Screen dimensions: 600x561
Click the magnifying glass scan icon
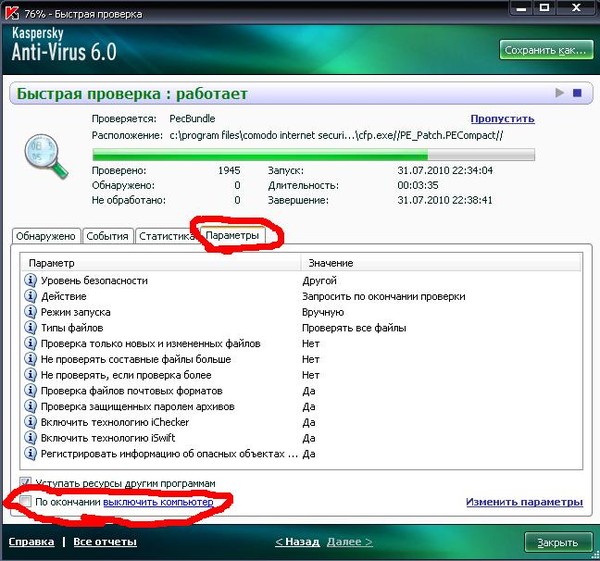tap(46, 156)
